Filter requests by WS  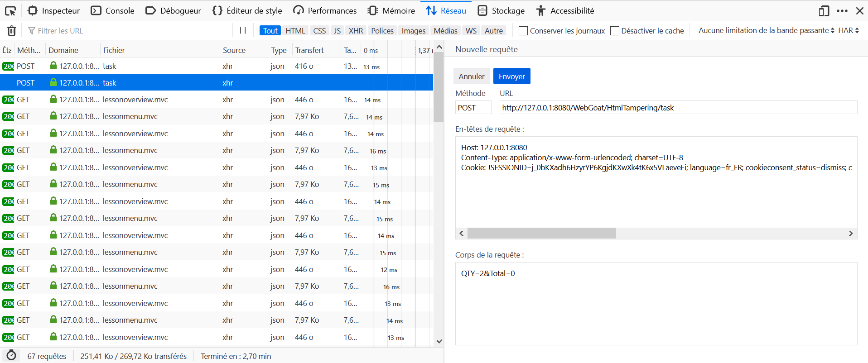tap(471, 31)
